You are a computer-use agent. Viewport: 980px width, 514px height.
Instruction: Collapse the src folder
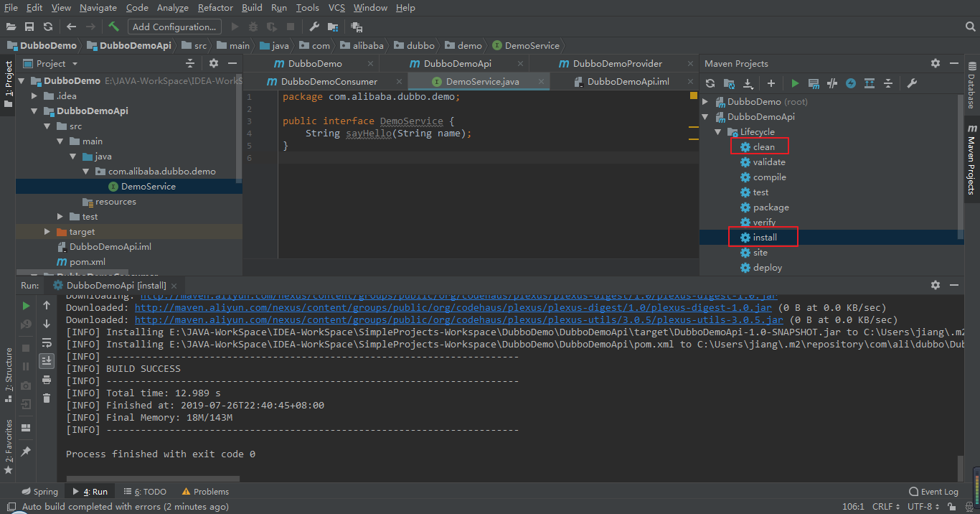(47, 126)
